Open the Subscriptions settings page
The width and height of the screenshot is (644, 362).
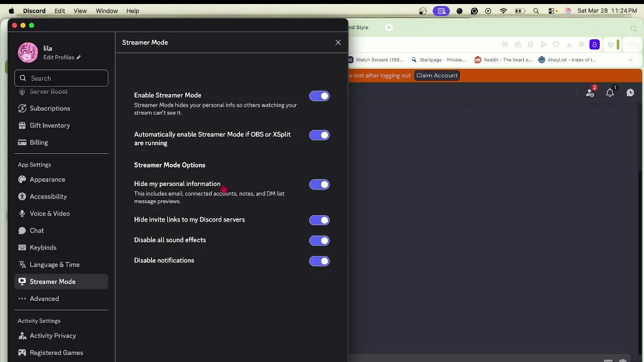[x=61, y=109]
